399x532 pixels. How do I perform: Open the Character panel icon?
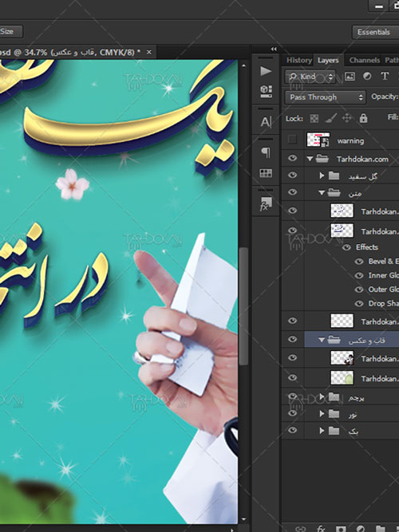click(x=266, y=122)
